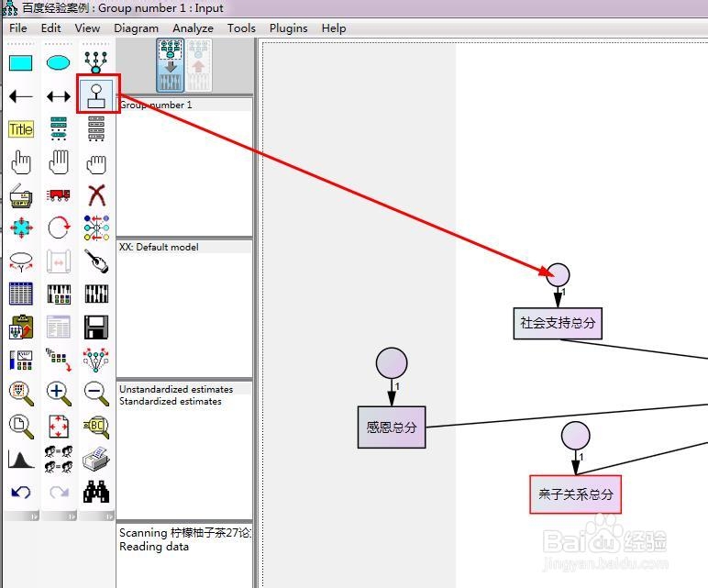The height and width of the screenshot is (588, 708).
Task: Select the duplicate objects copier tool
Action: click(x=21, y=195)
